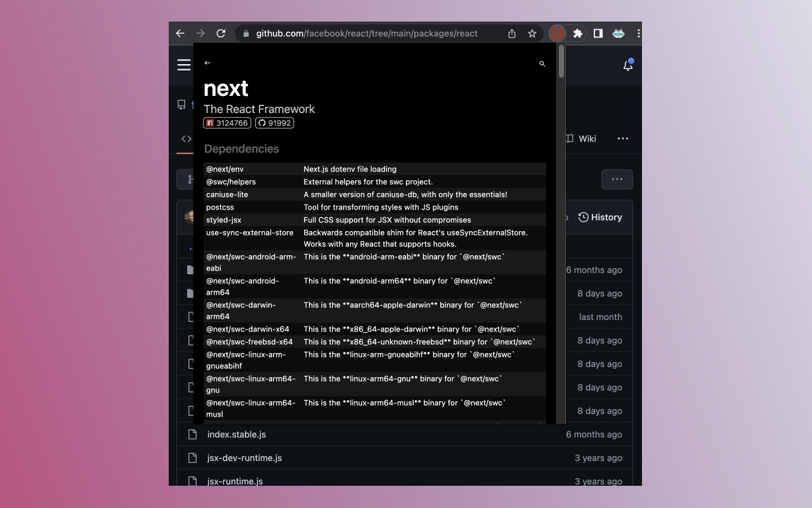The width and height of the screenshot is (812, 508).
Task: Open @next/swc-linux-arm-gnueabihf dependency
Action: [246, 360]
